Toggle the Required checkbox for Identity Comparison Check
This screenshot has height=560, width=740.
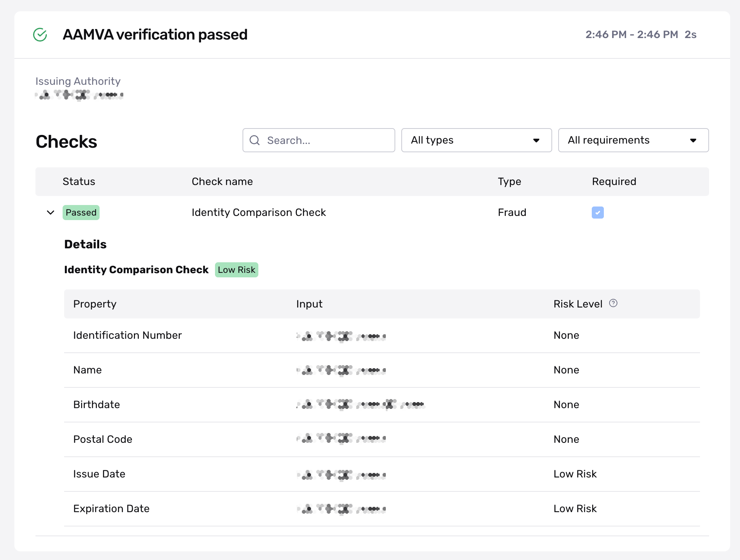click(x=597, y=213)
